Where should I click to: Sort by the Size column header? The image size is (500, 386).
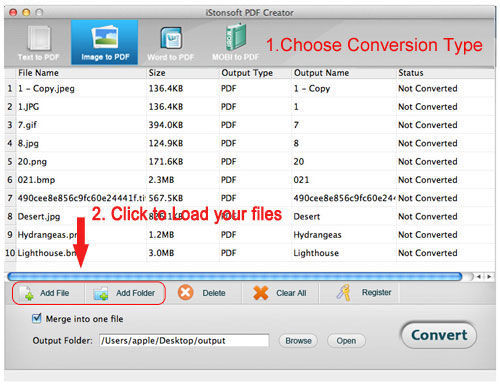[157, 73]
